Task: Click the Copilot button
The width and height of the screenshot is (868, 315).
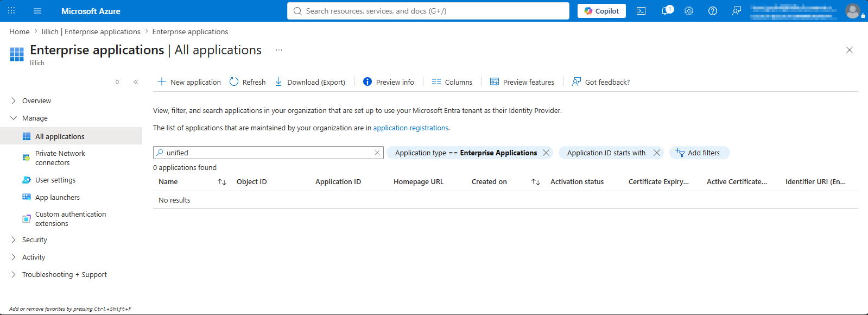Action: pyautogui.click(x=601, y=11)
